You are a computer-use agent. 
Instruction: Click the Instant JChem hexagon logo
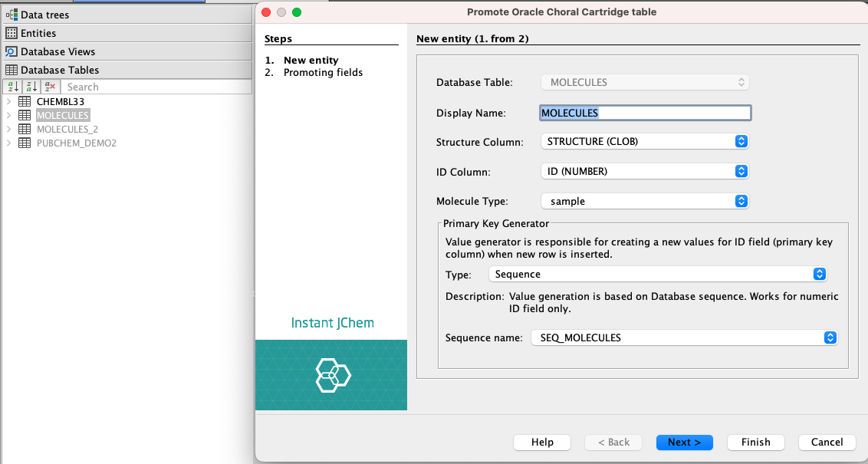333,375
